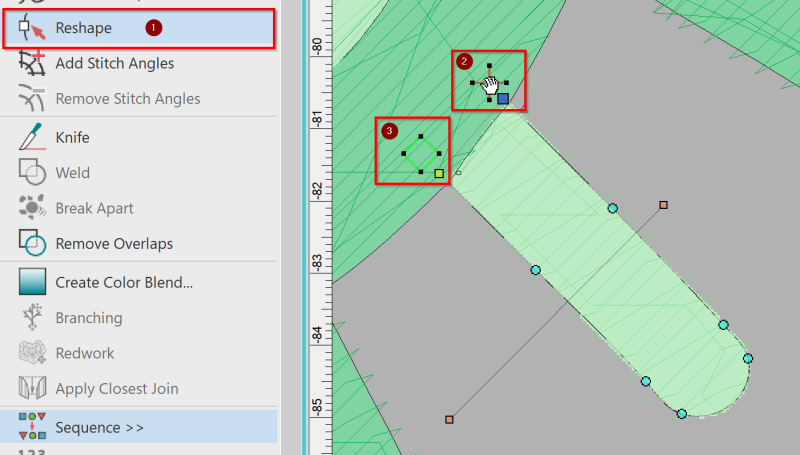Choose Remove Stitch Angles entry
Screen dimensions: 800x455
click(x=128, y=98)
